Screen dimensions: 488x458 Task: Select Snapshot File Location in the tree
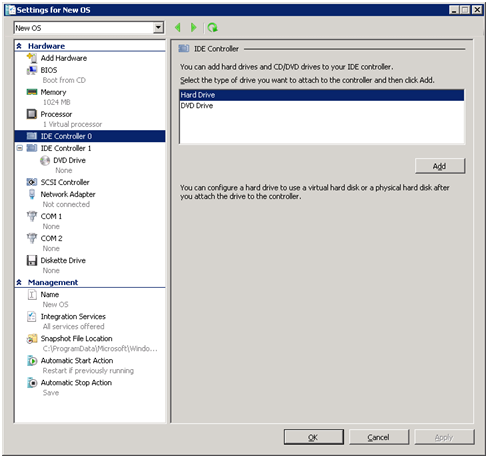76,338
